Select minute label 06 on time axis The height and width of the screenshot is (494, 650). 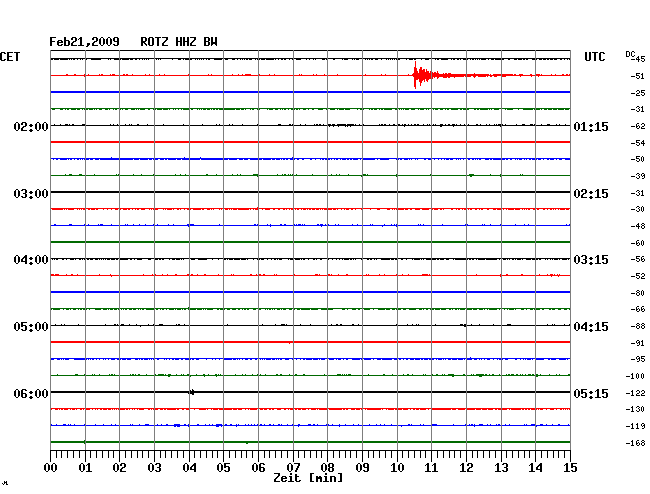point(258,468)
